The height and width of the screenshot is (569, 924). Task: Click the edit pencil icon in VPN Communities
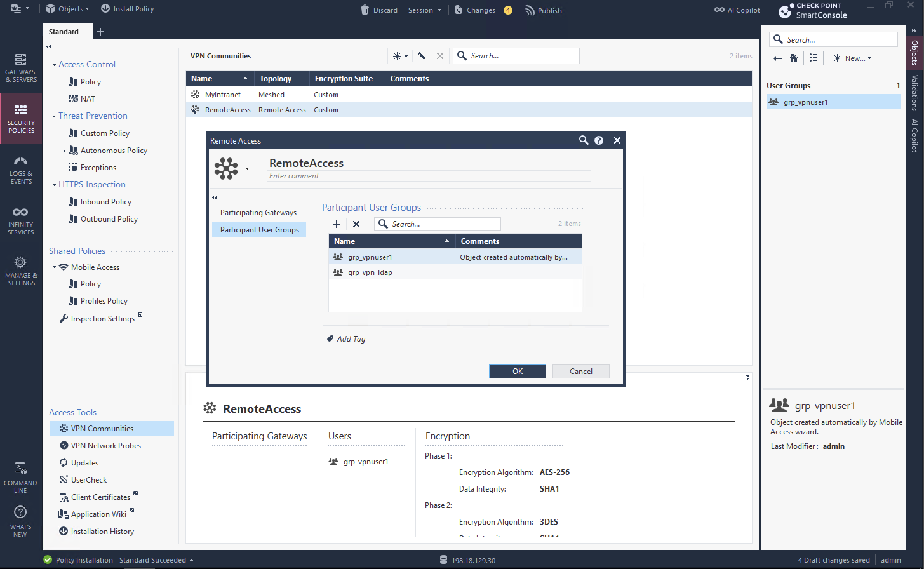coord(421,56)
